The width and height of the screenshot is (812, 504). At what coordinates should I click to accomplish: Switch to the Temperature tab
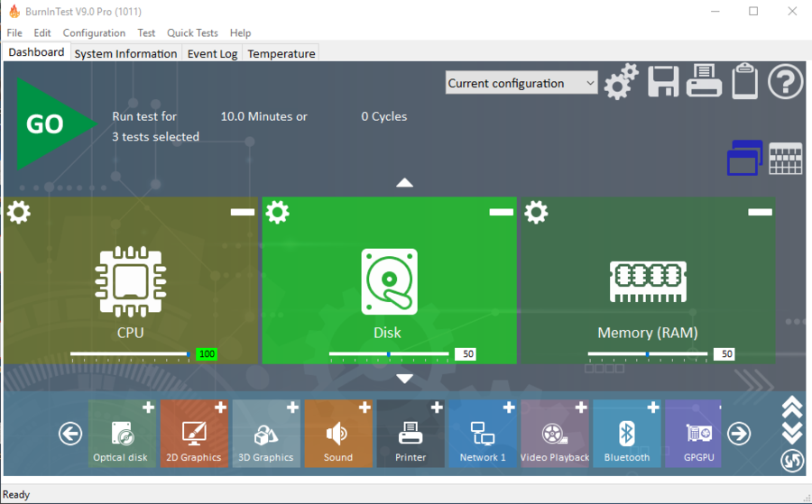coord(281,53)
